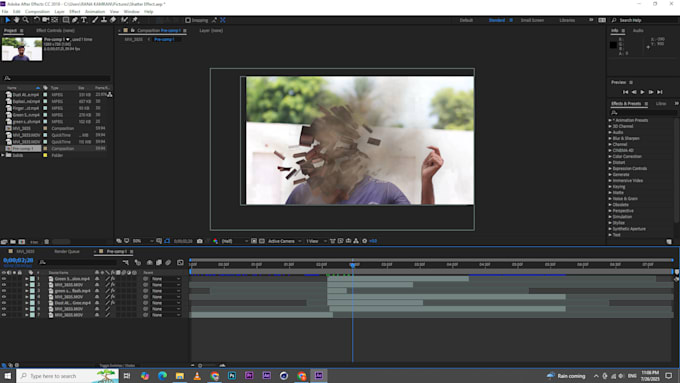Toggle transparency grid in viewer footer
The image size is (680, 383).
[x=262, y=241]
